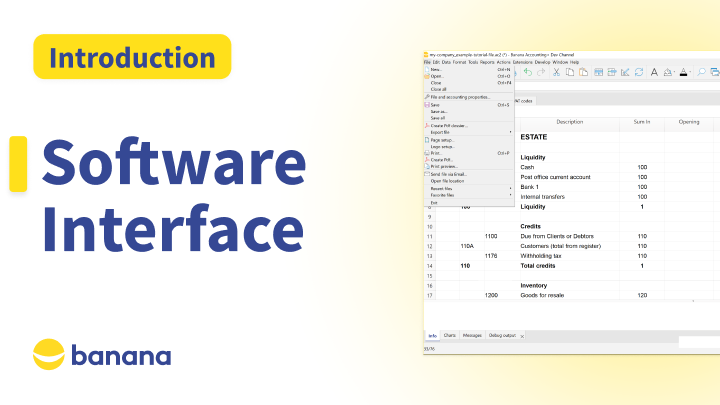The image size is (720, 405).
Task: Open the character font 'A' icon
Action: [654, 72]
